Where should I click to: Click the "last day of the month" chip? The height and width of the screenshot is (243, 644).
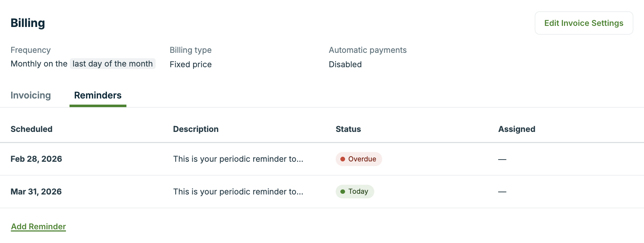[112, 64]
